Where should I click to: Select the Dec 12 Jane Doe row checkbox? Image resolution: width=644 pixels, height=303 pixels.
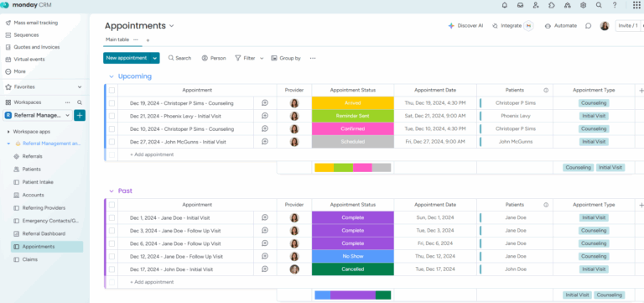click(x=112, y=256)
